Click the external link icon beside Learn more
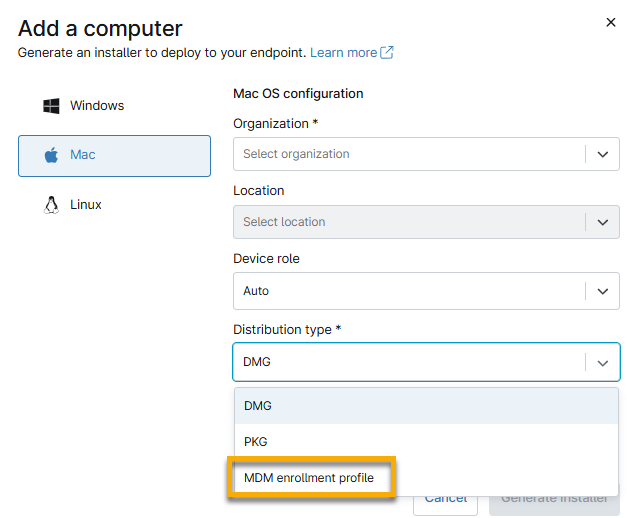 387,52
